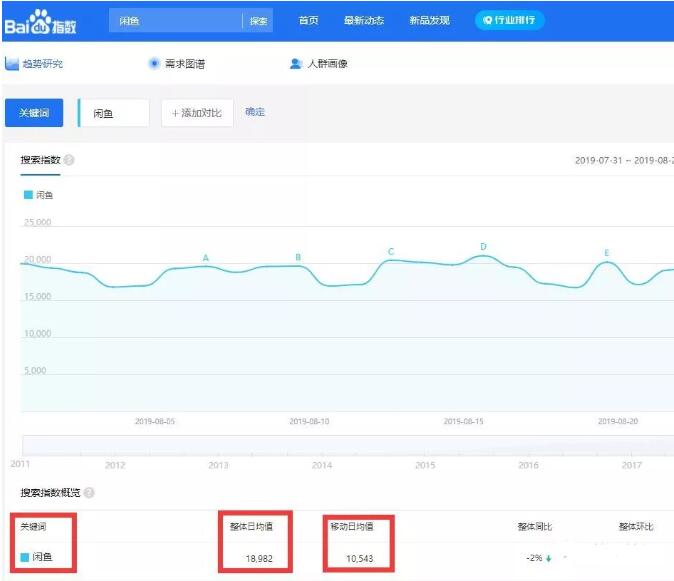Switch to the 人群画像 tab

[x=328, y=64]
